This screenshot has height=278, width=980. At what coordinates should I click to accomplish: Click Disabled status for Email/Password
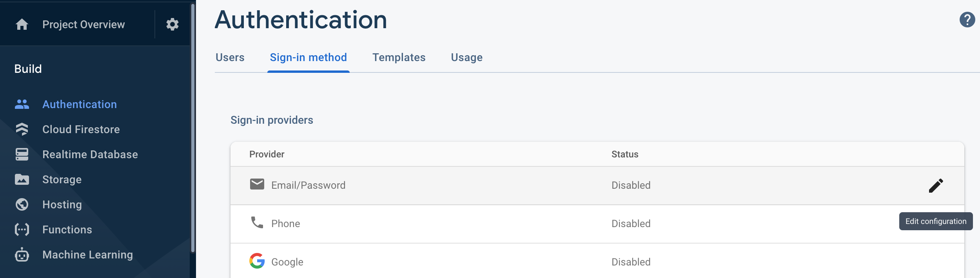pyautogui.click(x=631, y=185)
